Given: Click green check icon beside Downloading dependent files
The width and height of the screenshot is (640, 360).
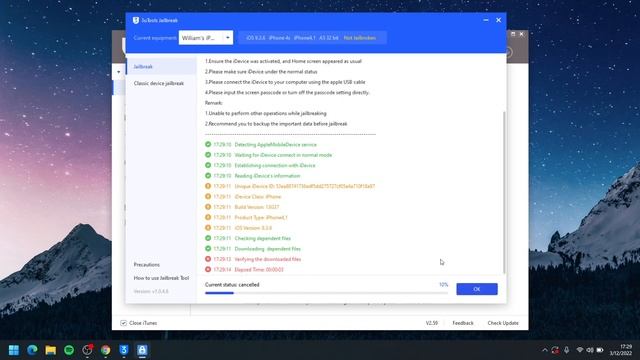Looking at the screenshot, I should click(x=208, y=249).
